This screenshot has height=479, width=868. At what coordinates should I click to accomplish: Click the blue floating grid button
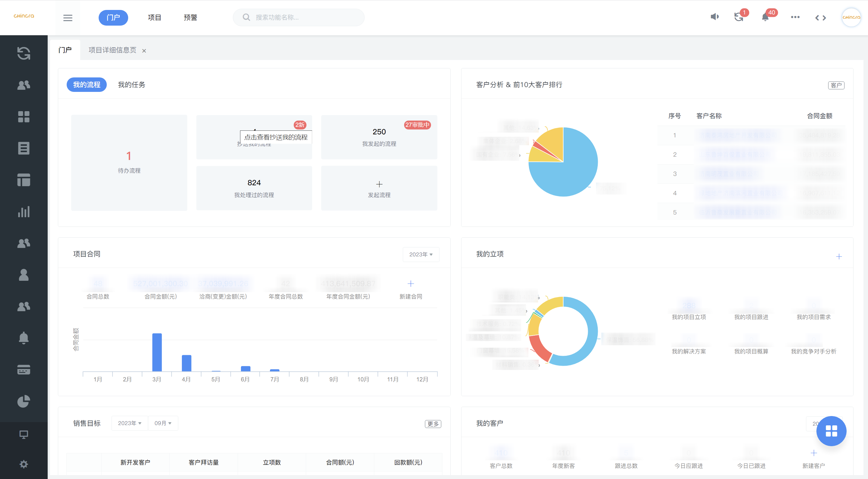[831, 431]
